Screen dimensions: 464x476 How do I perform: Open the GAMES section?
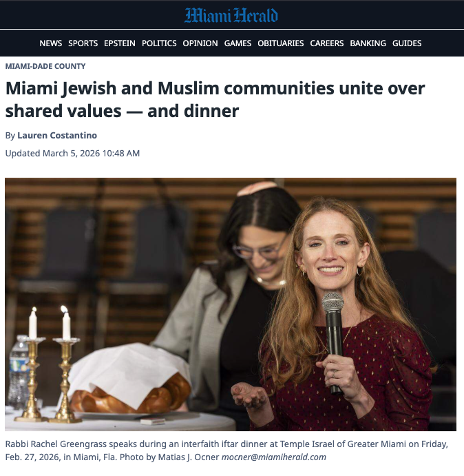[238, 43]
